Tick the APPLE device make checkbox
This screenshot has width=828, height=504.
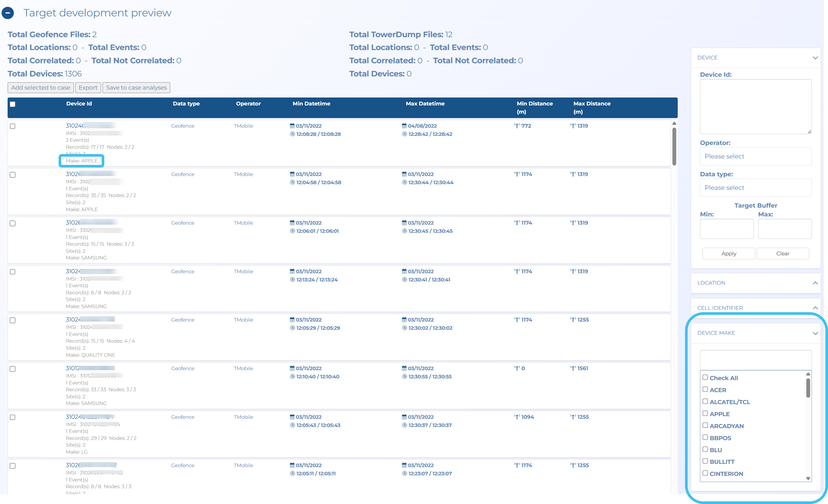pyautogui.click(x=705, y=413)
